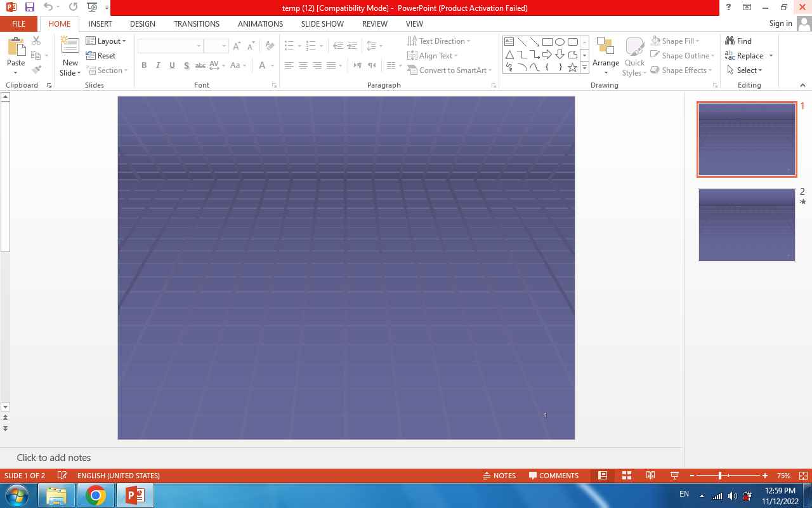This screenshot has width=812, height=508.
Task: Toggle the Notes pane in the status bar
Action: [499, 476]
